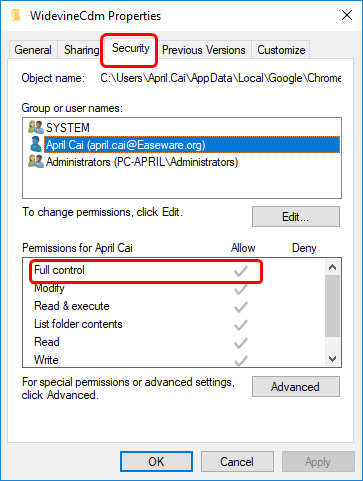Viewport: 363px width, 481px height.
Task: Confirm the dialog with OK
Action: (x=156, y=462)
